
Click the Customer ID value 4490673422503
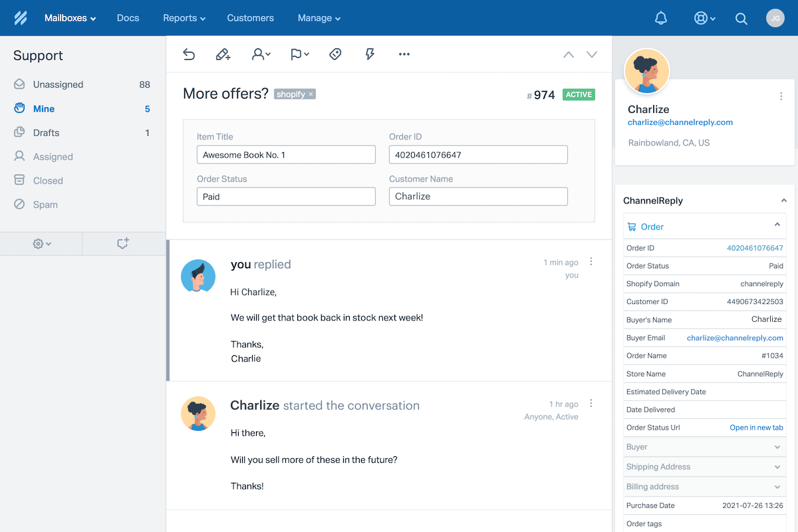755,302
